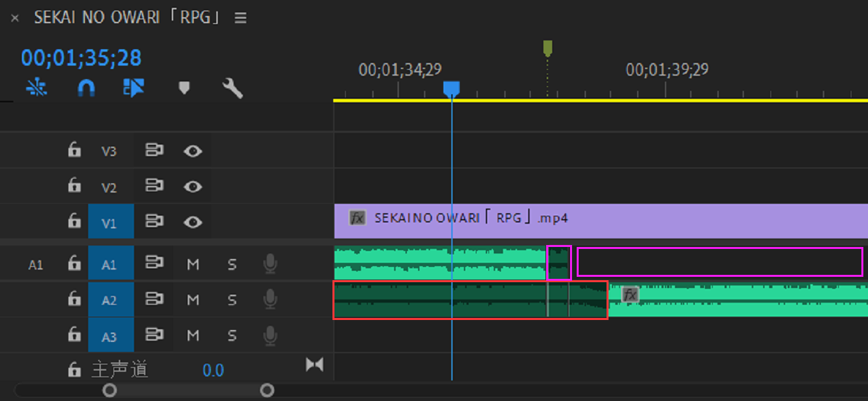Click right handle of timeline zoom scrollbar
The height and width of the screenshot is (401, 868).
click(267, 390)
